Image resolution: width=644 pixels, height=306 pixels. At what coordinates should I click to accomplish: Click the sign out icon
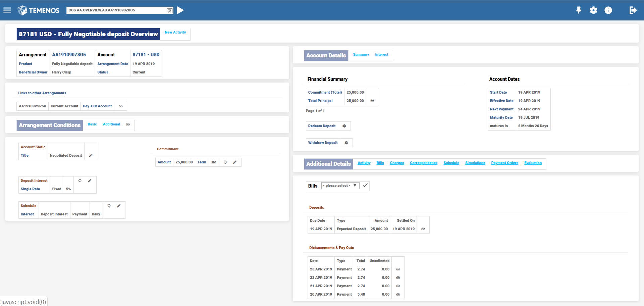[633, 10]
